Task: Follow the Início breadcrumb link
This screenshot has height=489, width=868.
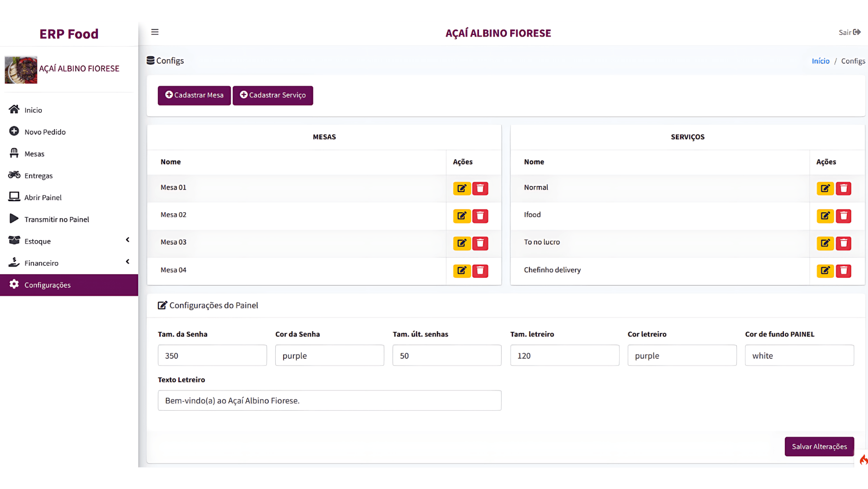Action: (820, 61)
